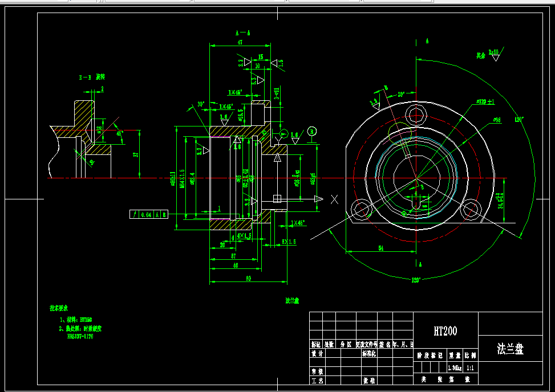Select the 审核 row label
This screenshot has width=555, height=392.
pyautogui.click(x=317, y=371)
